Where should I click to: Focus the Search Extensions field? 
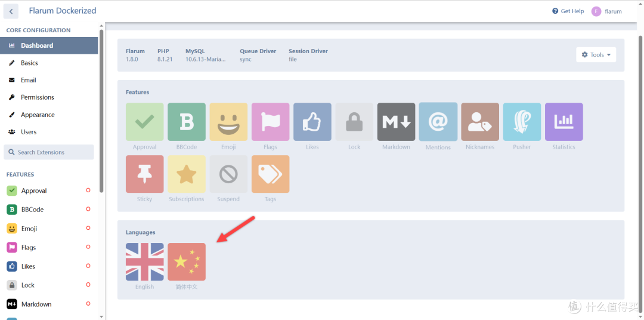pos(48,152)
